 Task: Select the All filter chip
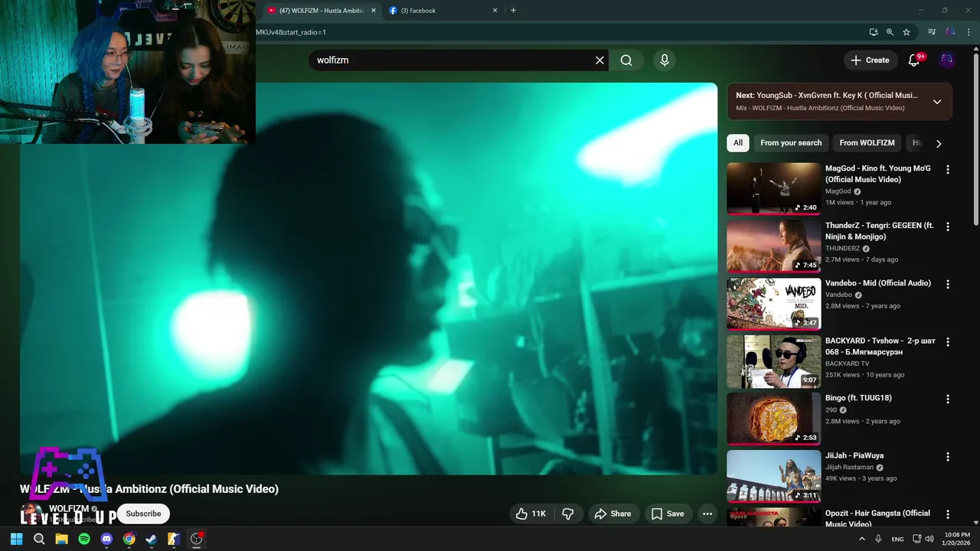pyautogui.click(x=738, y=143)
